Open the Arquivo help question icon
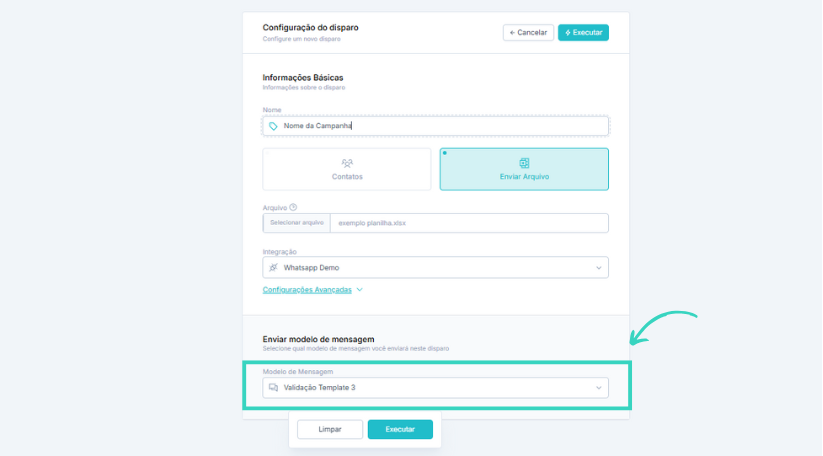823x456 pixels. click(x=293, y=207)
